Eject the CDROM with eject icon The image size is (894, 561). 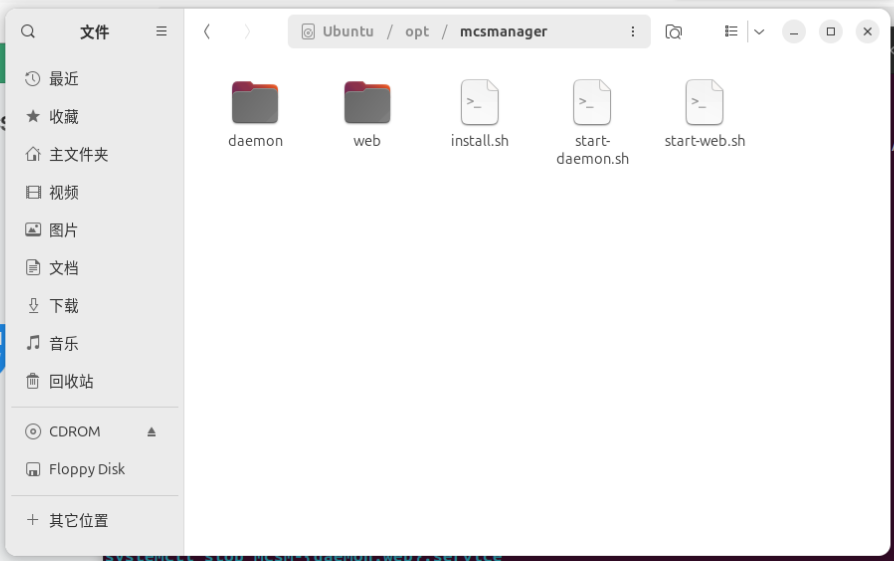[152, 432]
